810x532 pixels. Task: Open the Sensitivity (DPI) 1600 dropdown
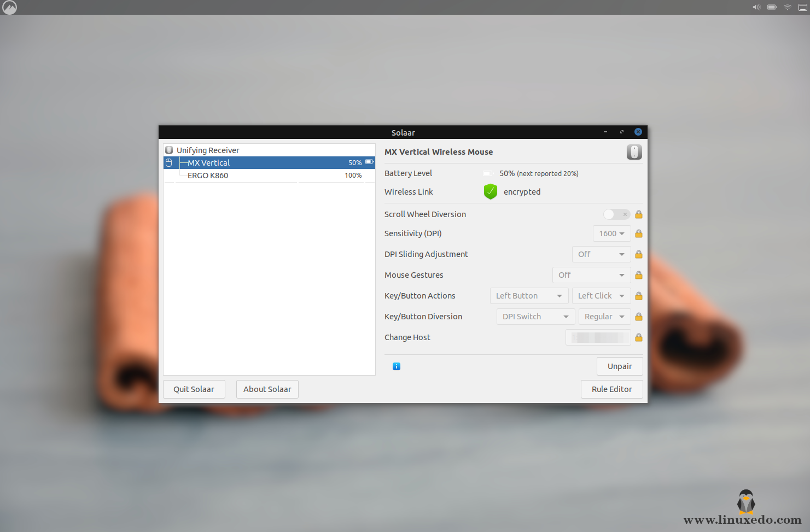[611, 233]
